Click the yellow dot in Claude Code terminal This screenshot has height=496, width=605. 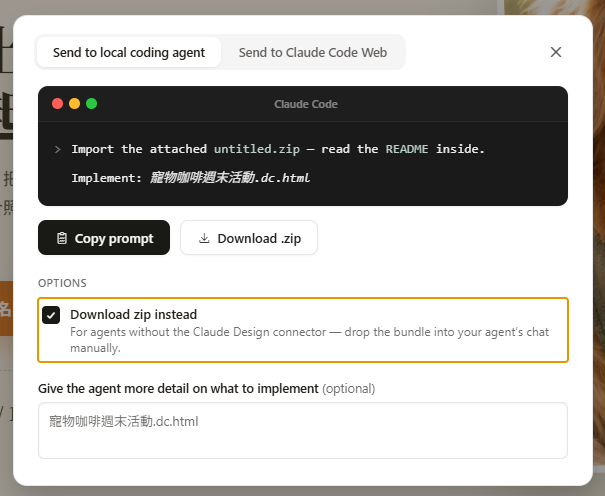pos(74,104)
